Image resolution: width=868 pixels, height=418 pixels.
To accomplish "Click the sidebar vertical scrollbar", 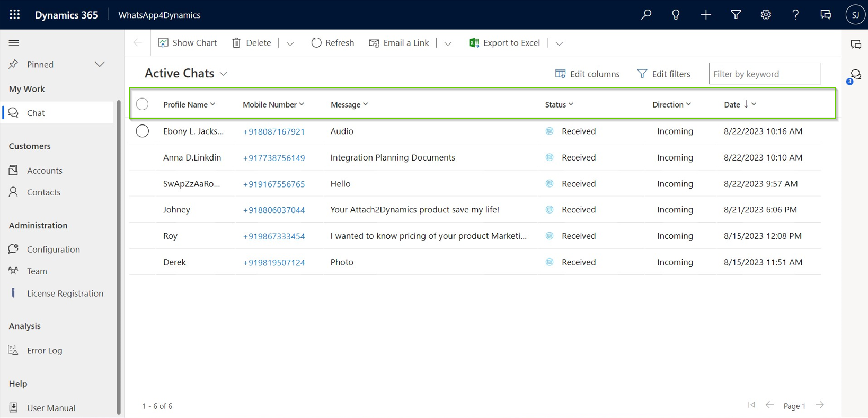I will [x=119, y=257].
